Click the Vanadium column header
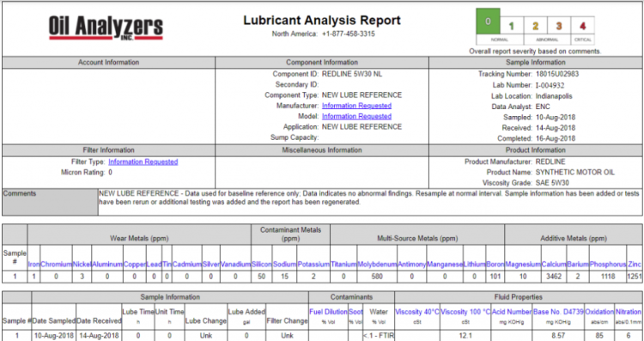The height and width of the screenshot is (341, 644). (x=235, y=265)
